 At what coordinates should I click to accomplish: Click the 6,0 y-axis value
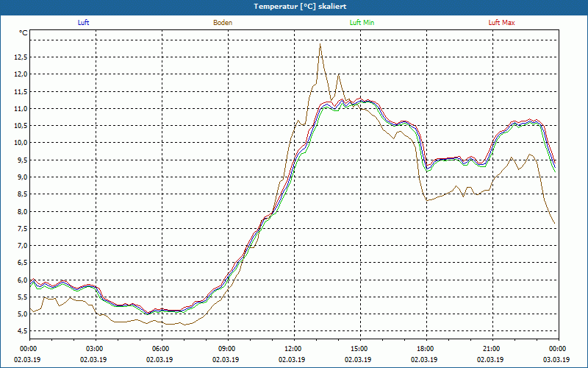[22, 280]
